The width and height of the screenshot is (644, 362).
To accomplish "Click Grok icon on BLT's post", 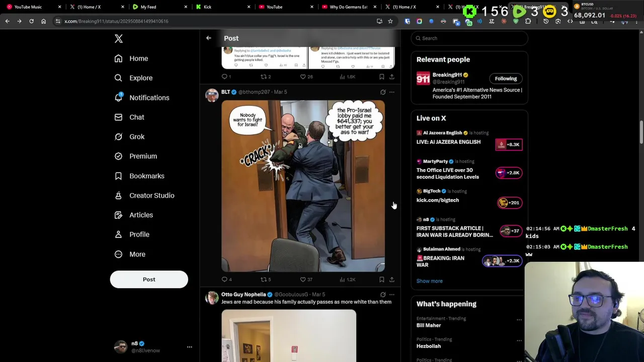I will click(x=383, y=92).
